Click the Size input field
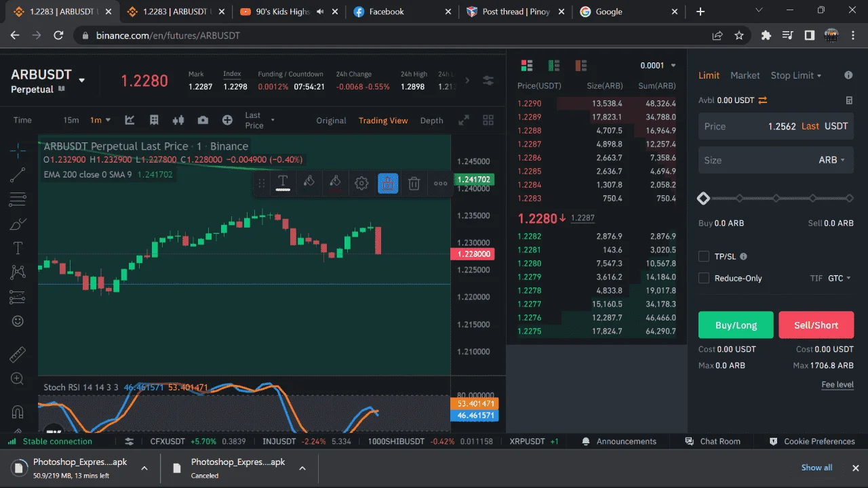 click(x=776, y=160)
